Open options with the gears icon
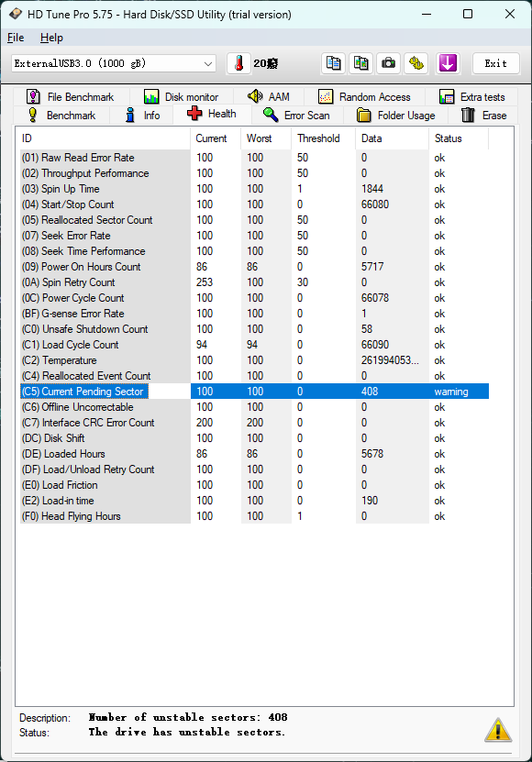Screen dimensions: 532x762 (416, 63)
